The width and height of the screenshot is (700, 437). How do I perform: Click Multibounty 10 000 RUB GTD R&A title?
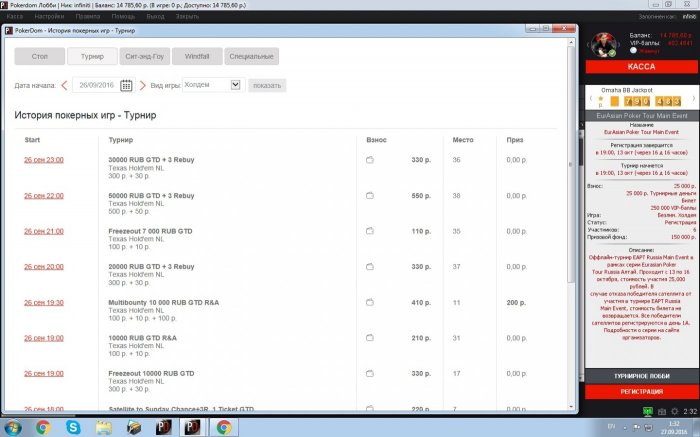(163, 302)
